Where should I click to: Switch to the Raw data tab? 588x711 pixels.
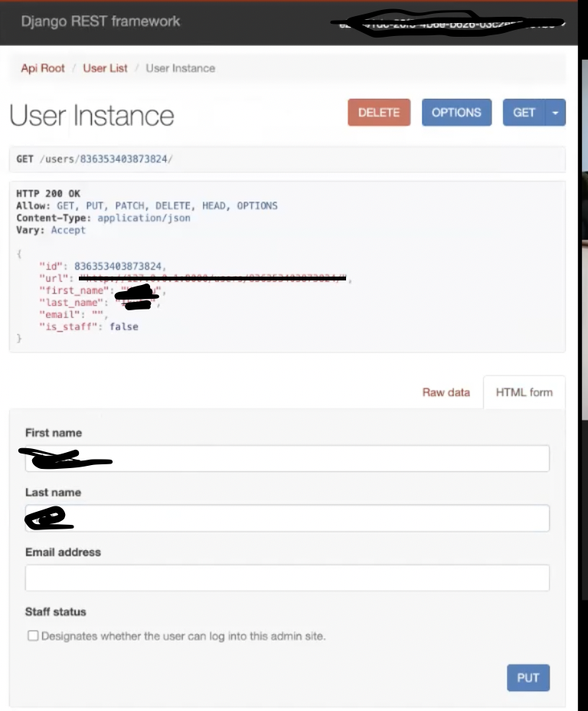point(446,392)
